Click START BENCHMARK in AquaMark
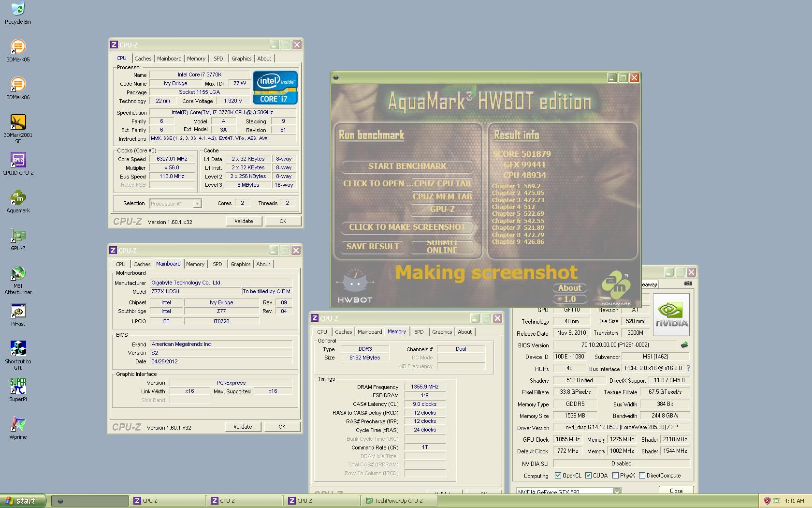Image resolution: width=812 pixels, height=508 pixels. (x=407, y=166)
